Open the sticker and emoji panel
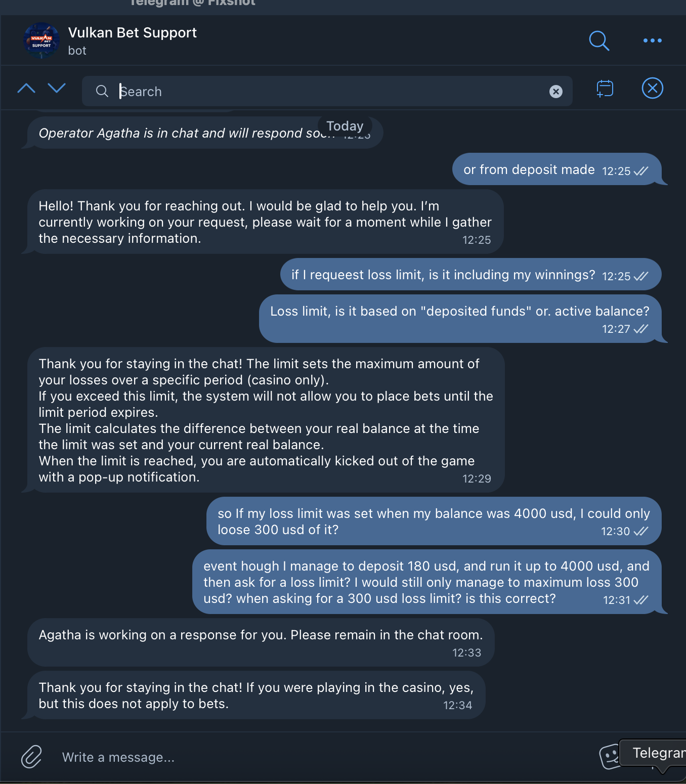This screenshot has width=686, height=784. pos(609,757)
